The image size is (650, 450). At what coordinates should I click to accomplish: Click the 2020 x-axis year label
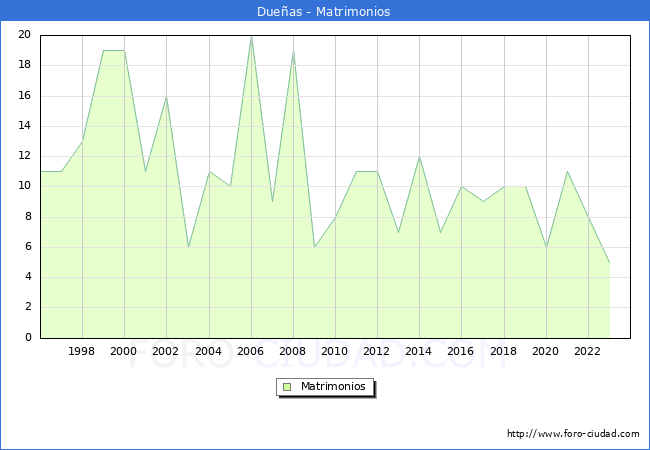coord(545,351)
